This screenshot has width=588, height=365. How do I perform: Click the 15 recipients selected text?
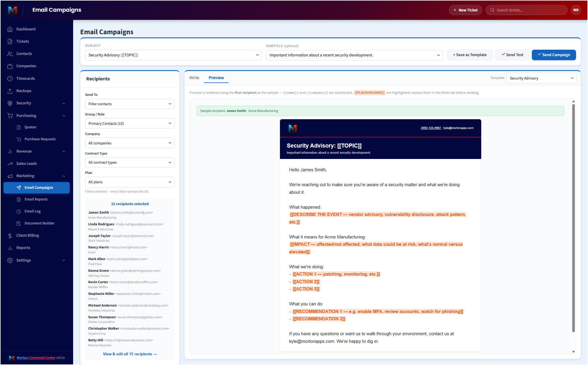[x=130, y=204]
